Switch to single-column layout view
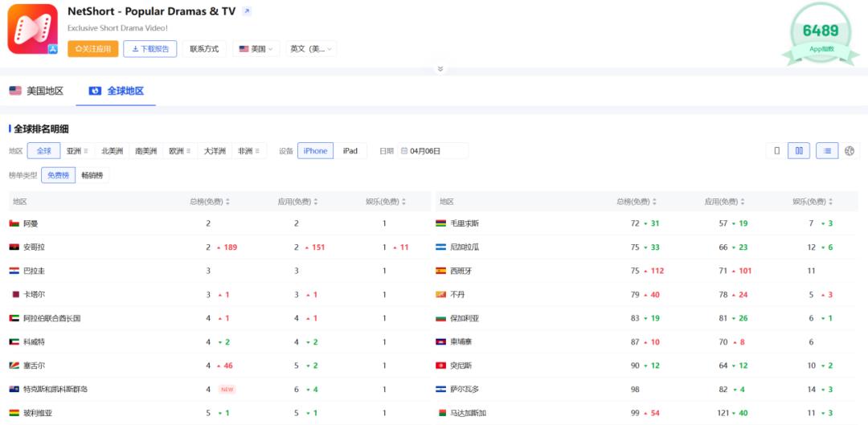The image size is (868, 425). (x=776, y=150)
